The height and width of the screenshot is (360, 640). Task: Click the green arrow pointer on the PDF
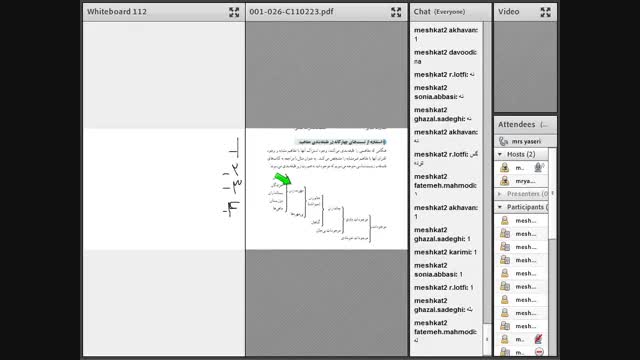point(283,179)
